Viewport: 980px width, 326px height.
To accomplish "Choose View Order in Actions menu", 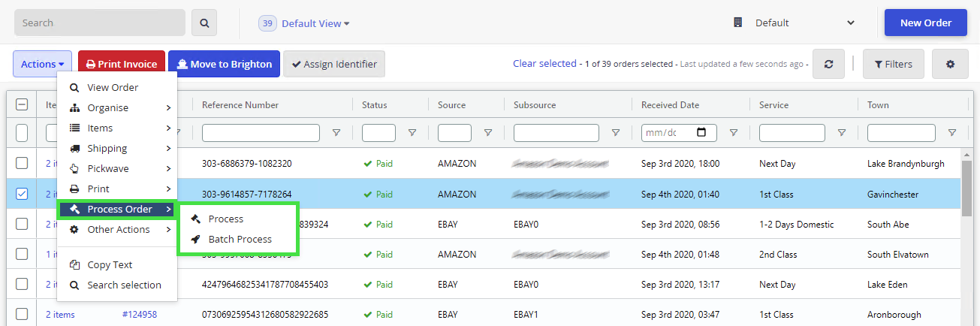I will (113, 87).
